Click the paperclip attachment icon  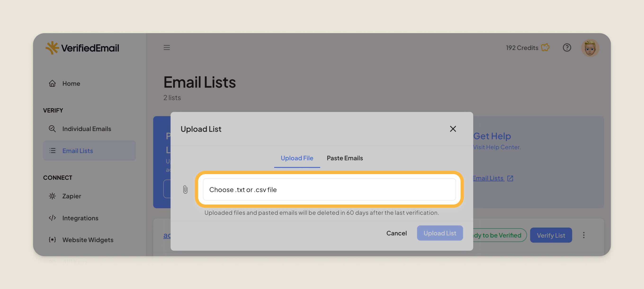click(185, 190)
